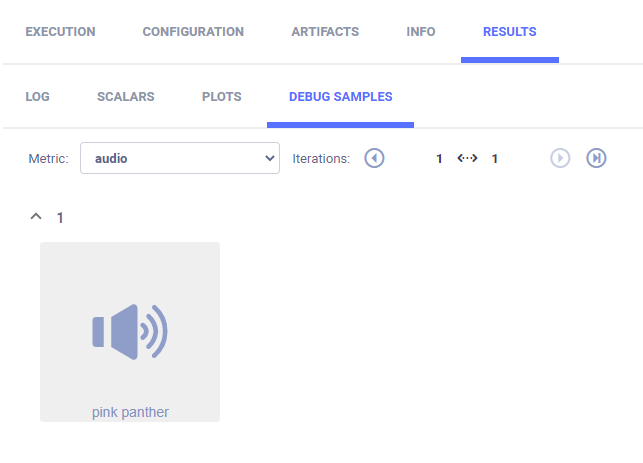The height and width of the screenshot is (463, 643).
Task: Click the next iteration arrow icon
Action: point(560,158)
